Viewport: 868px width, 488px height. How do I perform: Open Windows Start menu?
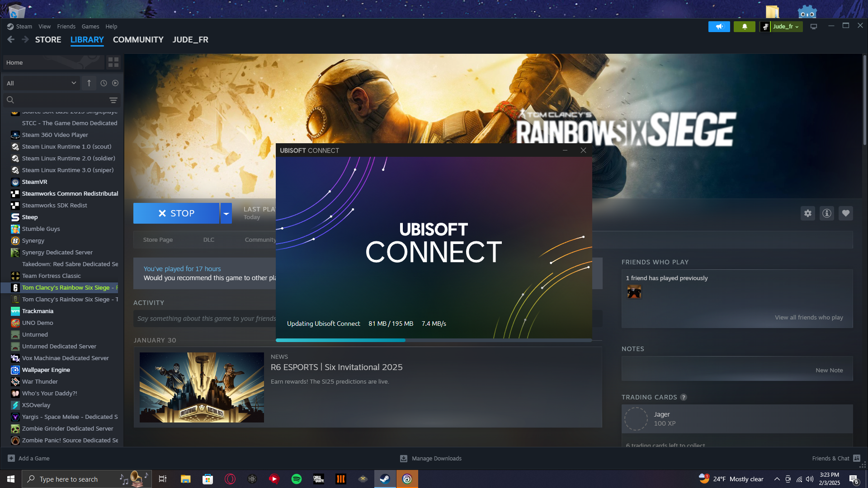click(11, 479)
